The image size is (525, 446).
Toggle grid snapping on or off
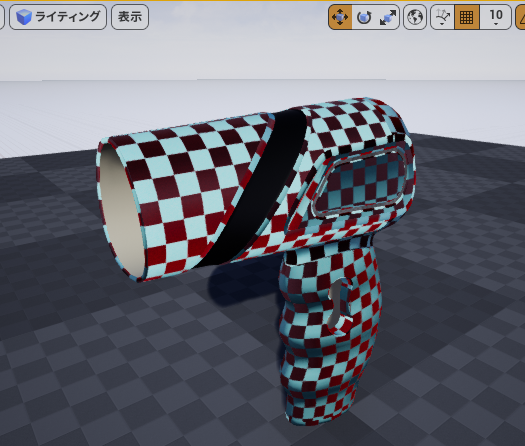[x=467, y=17]
